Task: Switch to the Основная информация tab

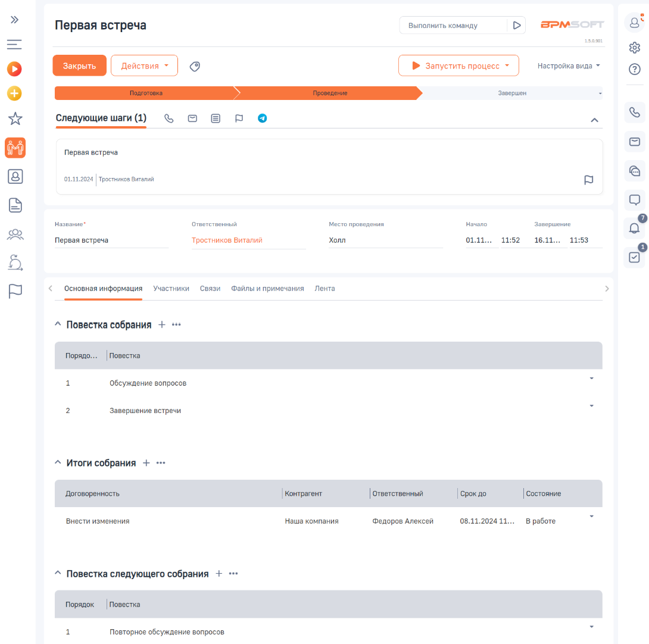Action: click(x=103, y=289)
